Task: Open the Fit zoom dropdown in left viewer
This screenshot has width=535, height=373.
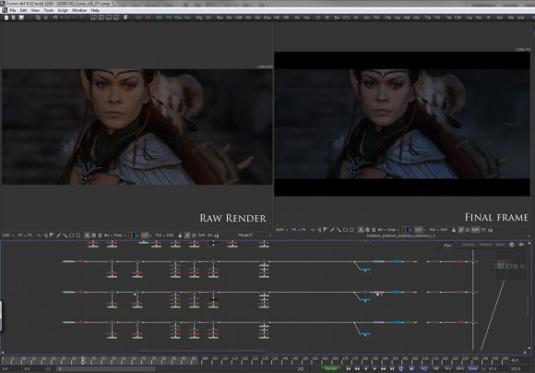Action: (21, 235)
